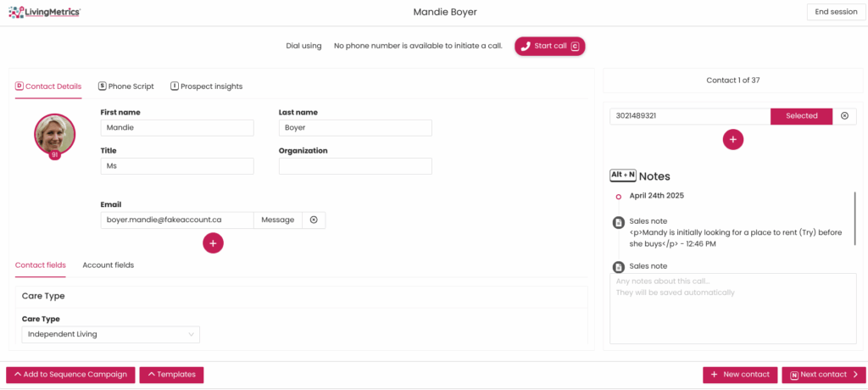Remove the email address with circled x icon

(314, 220)
